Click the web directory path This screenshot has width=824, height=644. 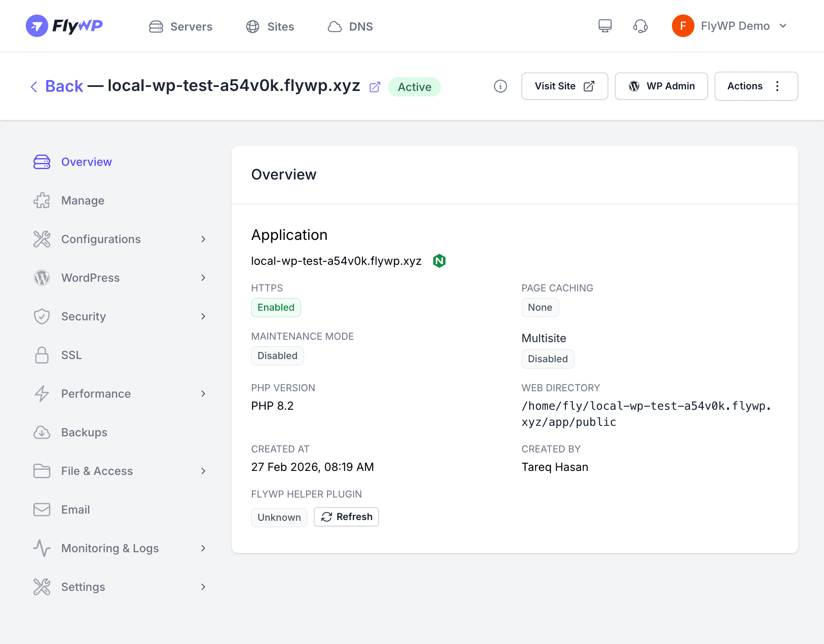tap(646, 414)
